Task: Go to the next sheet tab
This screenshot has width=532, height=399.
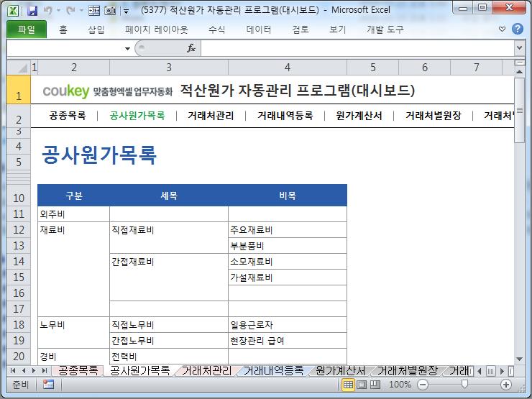Action: click(34, 371)
